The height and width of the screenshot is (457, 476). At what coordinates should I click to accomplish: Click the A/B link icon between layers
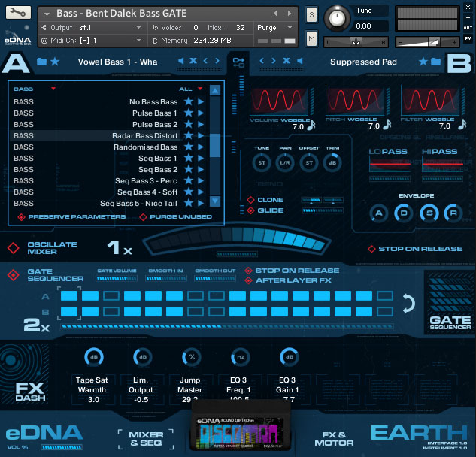pyautogui.click(x=238, y=62)
